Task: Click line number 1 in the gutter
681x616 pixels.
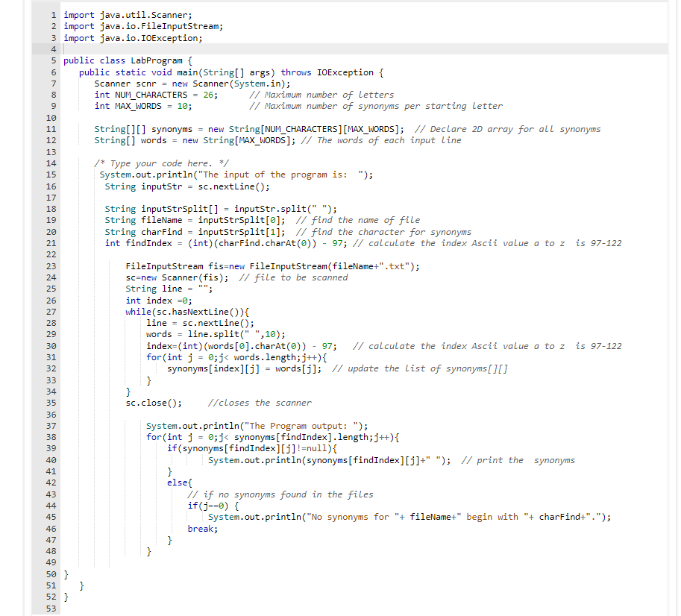Action: pos(52,15)
